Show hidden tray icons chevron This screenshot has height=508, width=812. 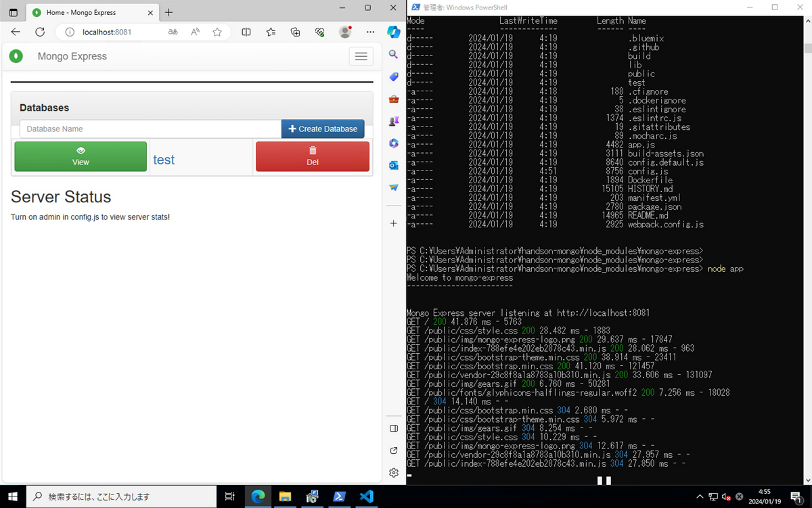pos(700,497)
